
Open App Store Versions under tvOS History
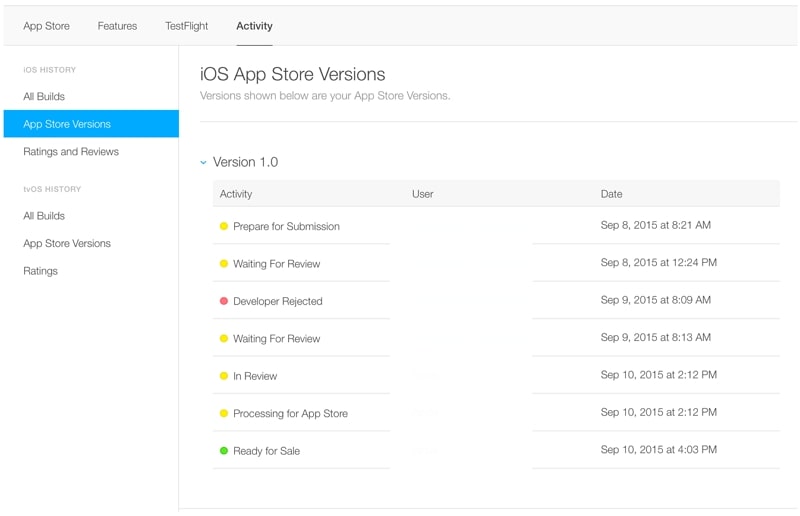67,243
